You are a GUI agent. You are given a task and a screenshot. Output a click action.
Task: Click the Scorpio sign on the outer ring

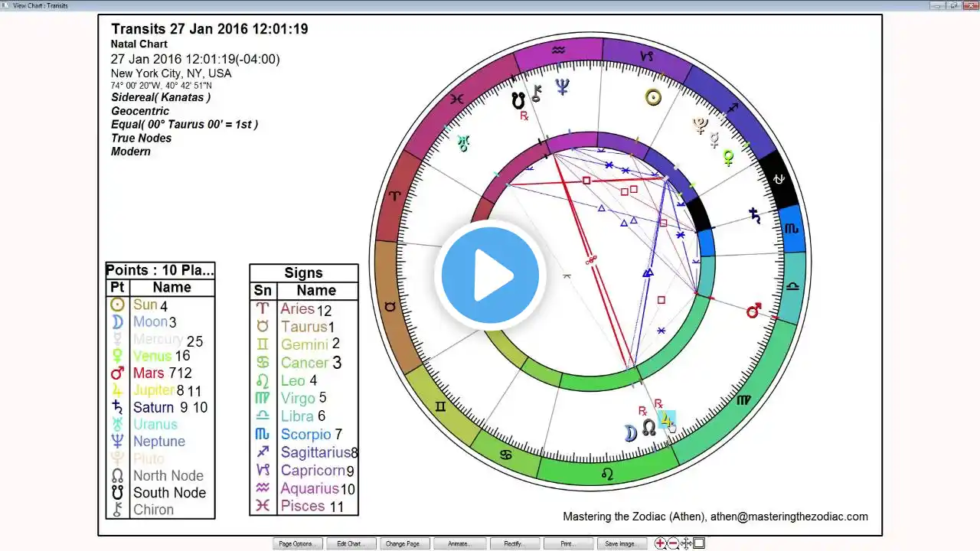pyautogui.click(x=792, y=228)
